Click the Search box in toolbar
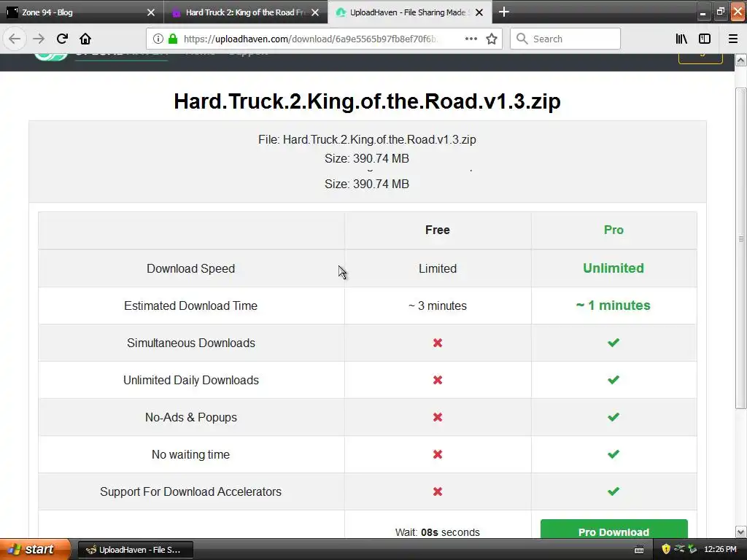The width and height of the screenshot is (747, 560). [565, 39]
